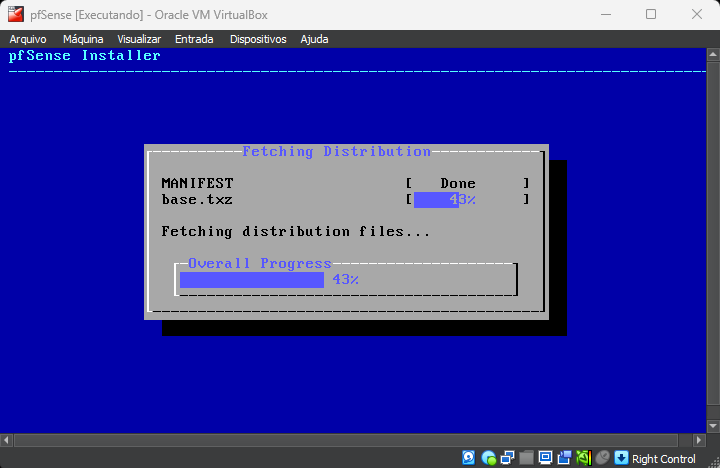Image resolution: width=720 pixels, height=468 pixels.
Task: Open the Arquivo menu
Action: pos(28,39)
